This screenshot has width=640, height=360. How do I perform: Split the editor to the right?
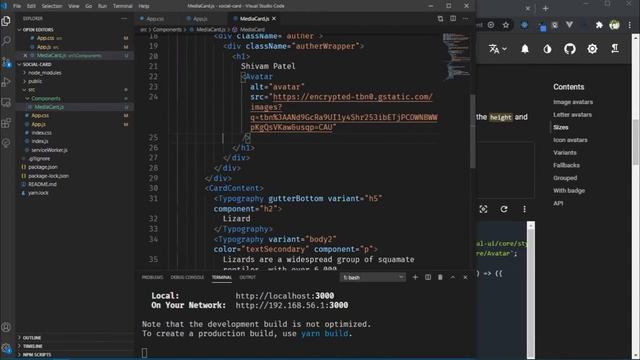(x=453, y=18)
